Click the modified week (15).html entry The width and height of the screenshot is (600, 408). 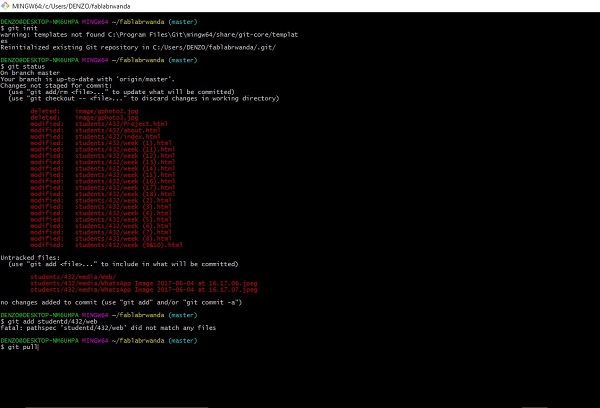[x=103, y=175]
